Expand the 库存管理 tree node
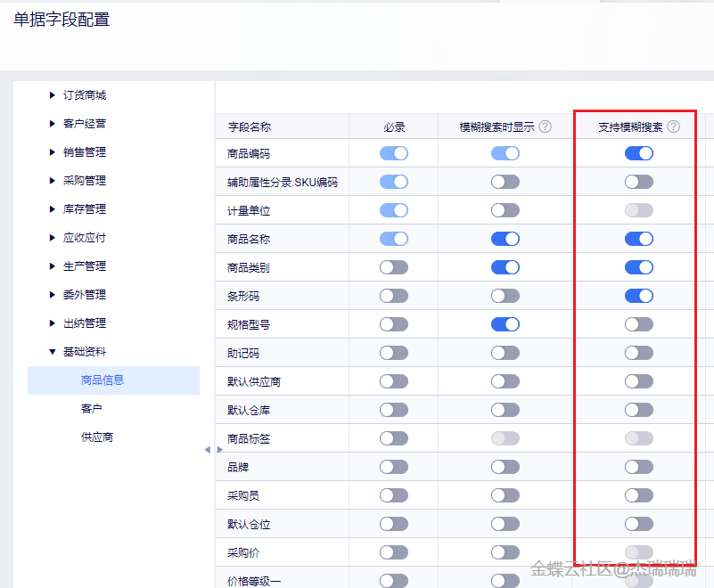 point(52,208)
